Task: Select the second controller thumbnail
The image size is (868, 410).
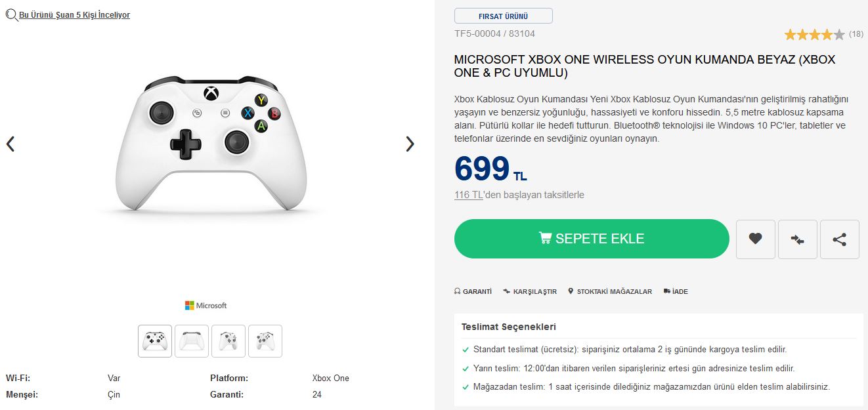Action: (x=192, y=341)
